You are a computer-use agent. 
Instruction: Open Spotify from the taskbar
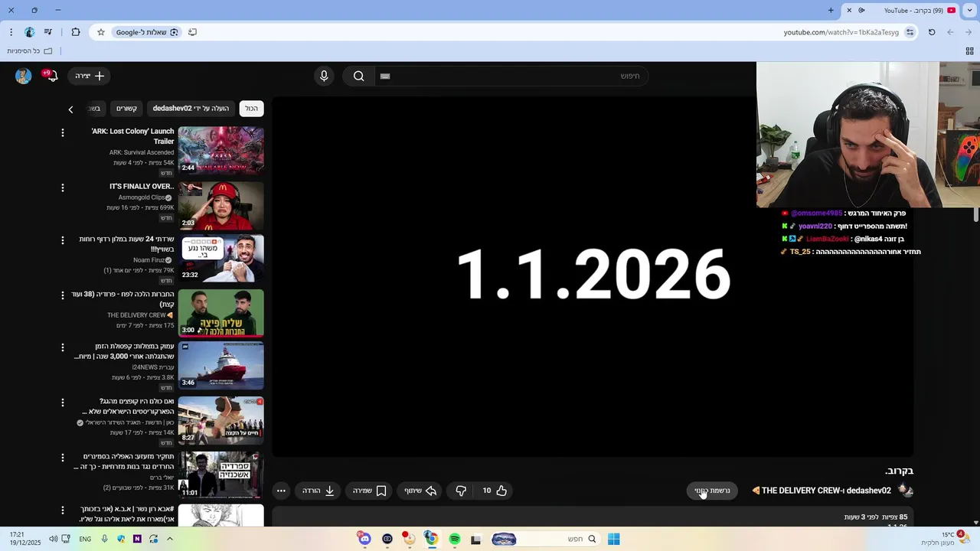(x=454, y=539)
